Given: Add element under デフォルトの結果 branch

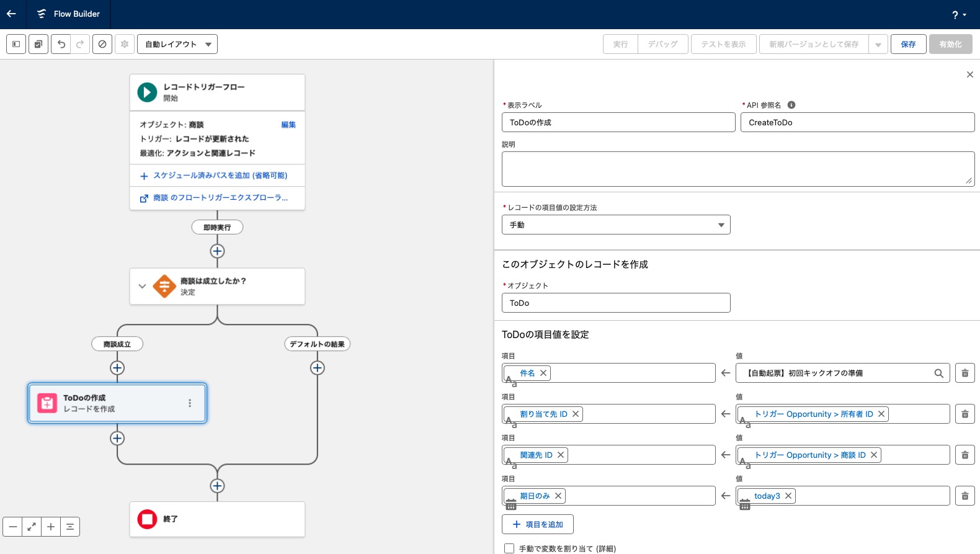Looking at the screenshot, I should tap(318, 368).
